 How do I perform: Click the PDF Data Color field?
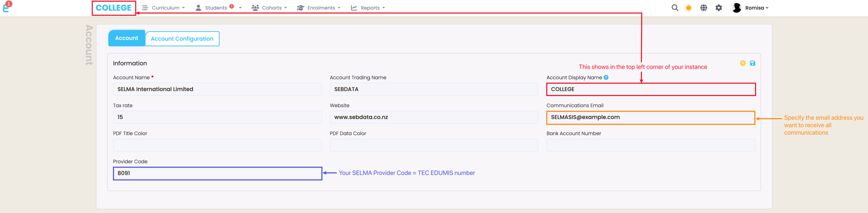[434, 145]
